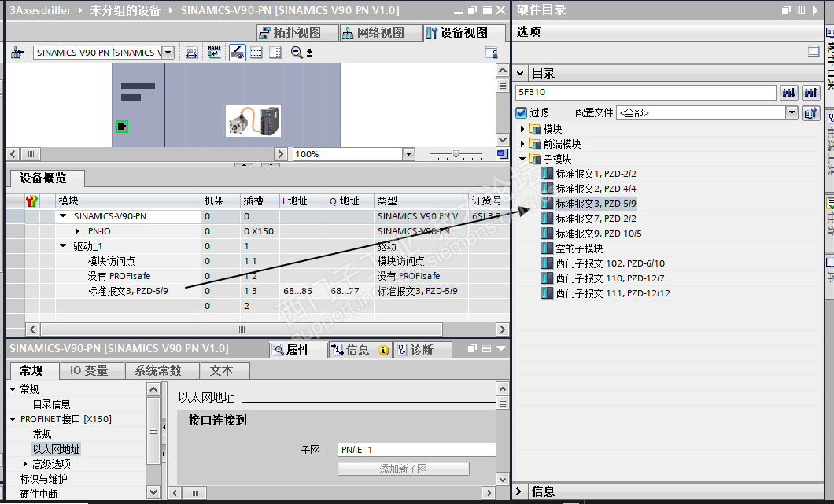This screenshot has height=504, width=834.
Task: Click the page break display toolbar icon
Action: tap(256, 53)
